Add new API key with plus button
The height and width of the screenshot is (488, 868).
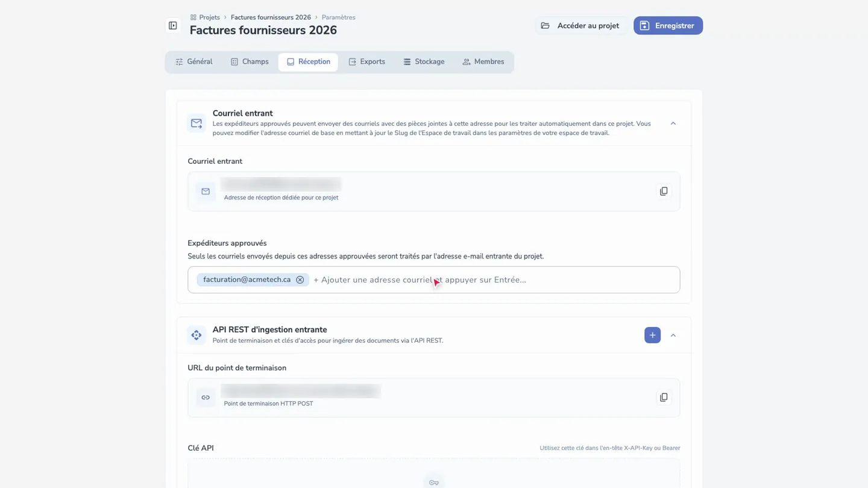[x=652, y=336]
